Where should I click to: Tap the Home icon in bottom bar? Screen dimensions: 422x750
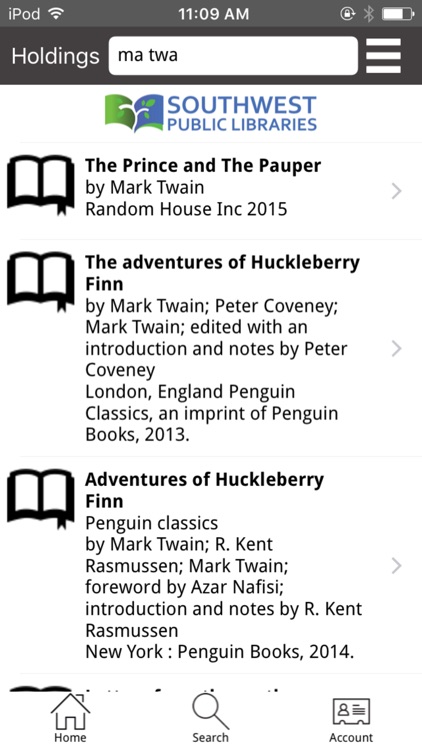coord(70,711)
